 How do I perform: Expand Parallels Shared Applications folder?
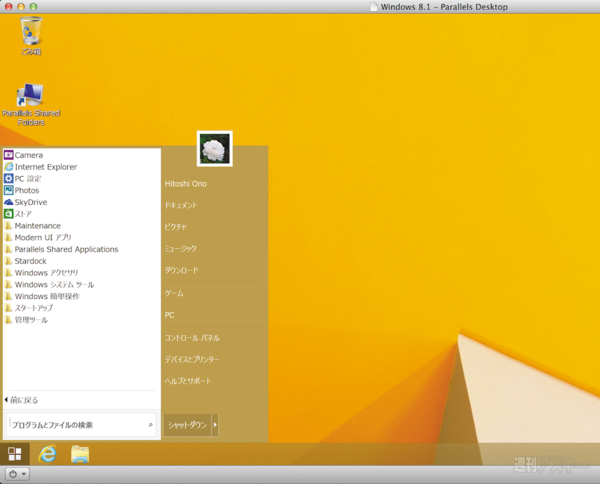click(x=61, y=249)
